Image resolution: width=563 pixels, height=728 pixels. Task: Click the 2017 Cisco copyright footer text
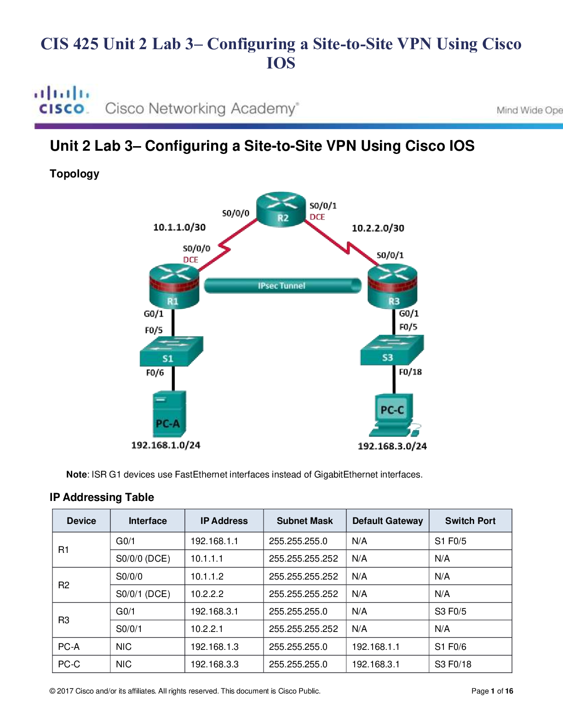[x=185, y=691]
